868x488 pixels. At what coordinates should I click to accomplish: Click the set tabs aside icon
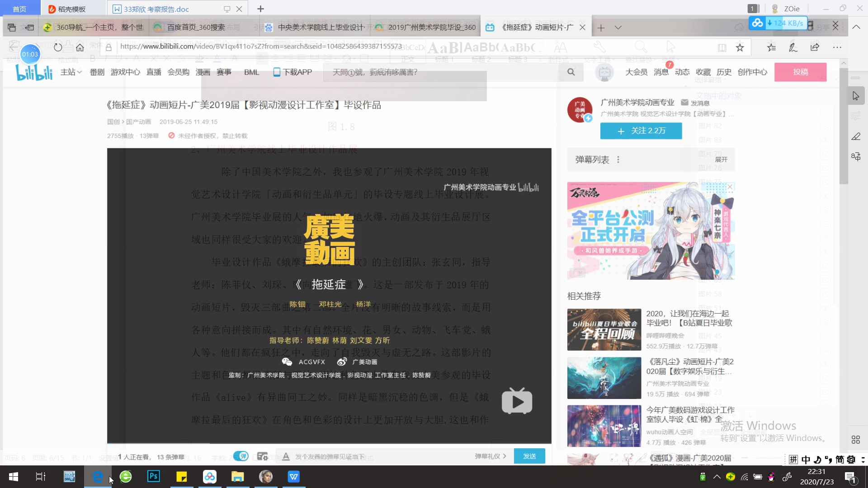[x=29, y=28]
